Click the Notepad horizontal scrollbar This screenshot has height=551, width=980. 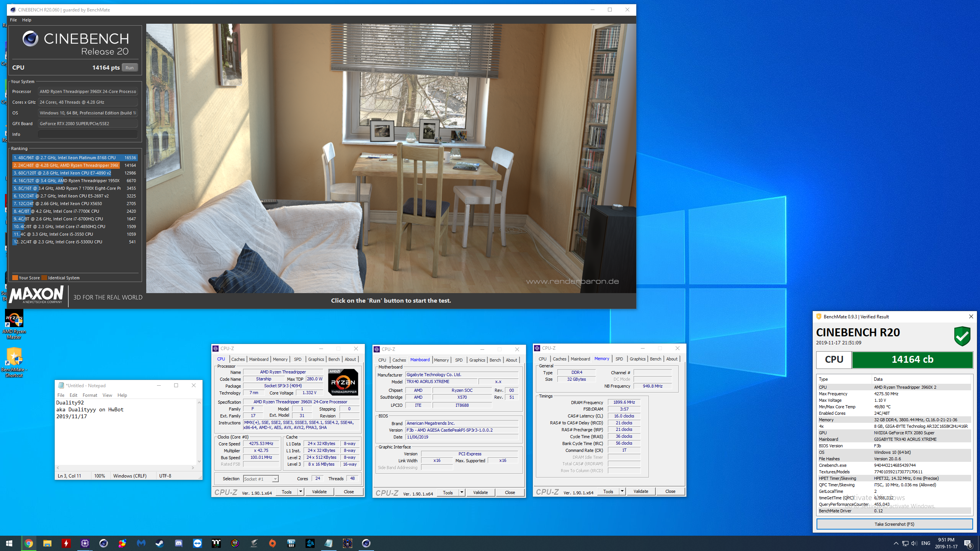click(126, 468)
